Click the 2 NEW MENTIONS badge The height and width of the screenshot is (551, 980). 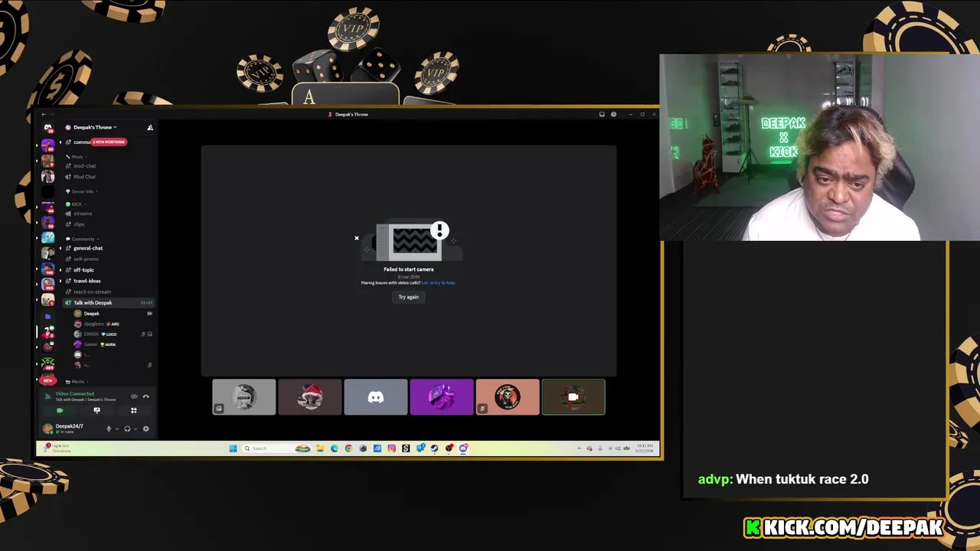click(x=109, y=142)
